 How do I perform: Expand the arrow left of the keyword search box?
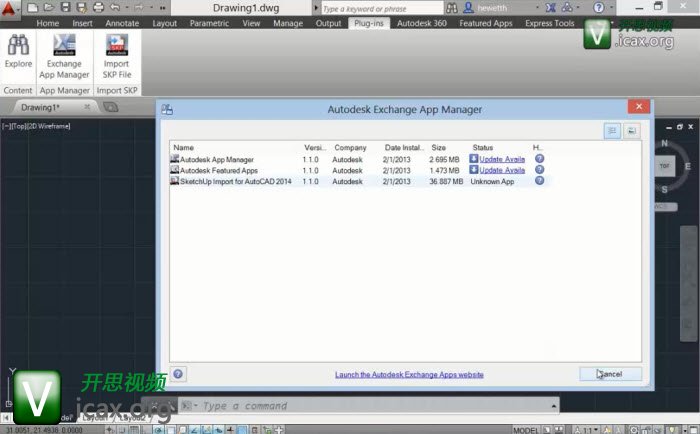pos(316,8)
